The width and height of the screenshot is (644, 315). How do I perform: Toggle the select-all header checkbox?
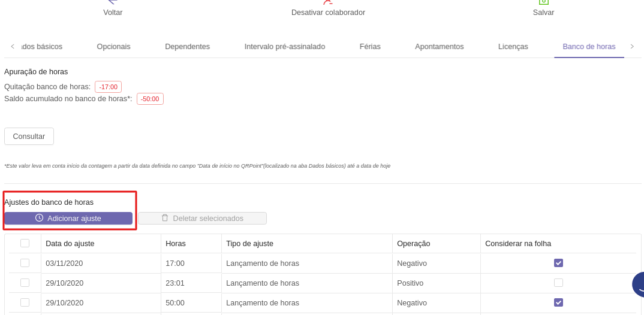25,243
